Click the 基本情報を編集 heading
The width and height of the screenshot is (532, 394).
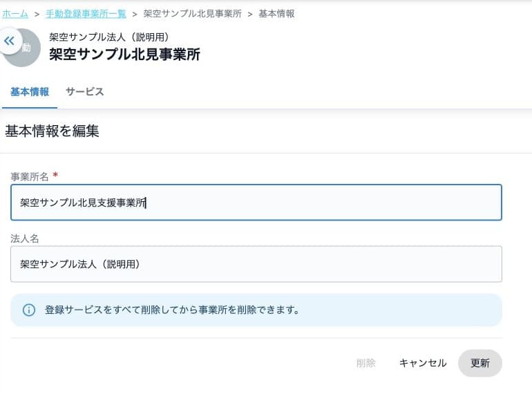click(x=53, y=131)
